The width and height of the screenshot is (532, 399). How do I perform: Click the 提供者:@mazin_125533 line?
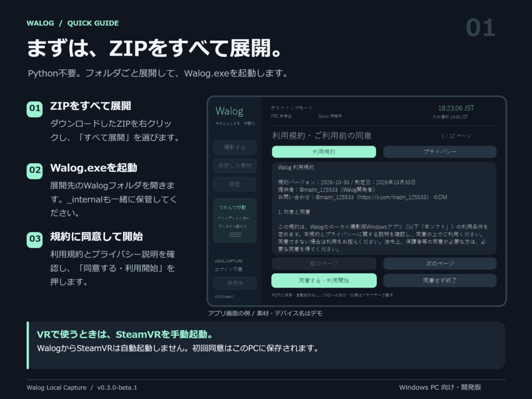point(326,190)
